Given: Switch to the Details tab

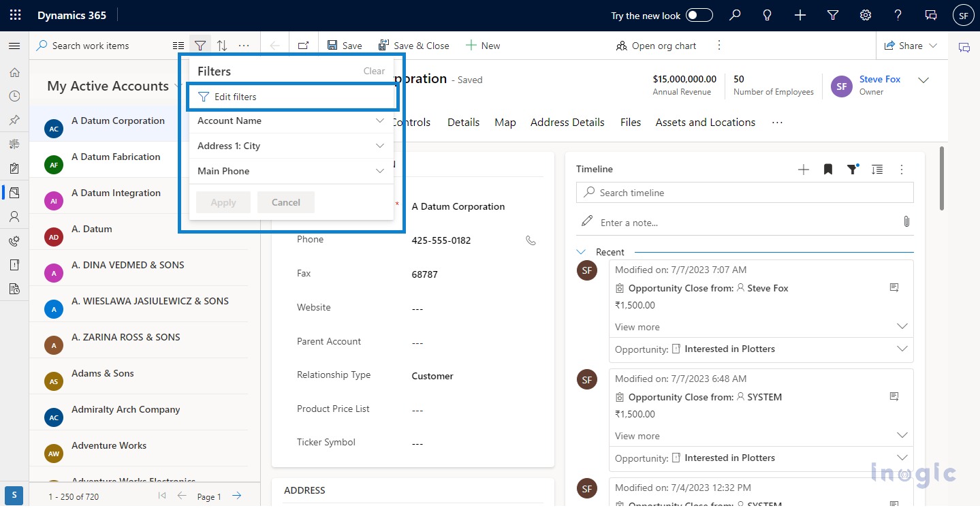Looking at the screenshot, I should [463, 123].
